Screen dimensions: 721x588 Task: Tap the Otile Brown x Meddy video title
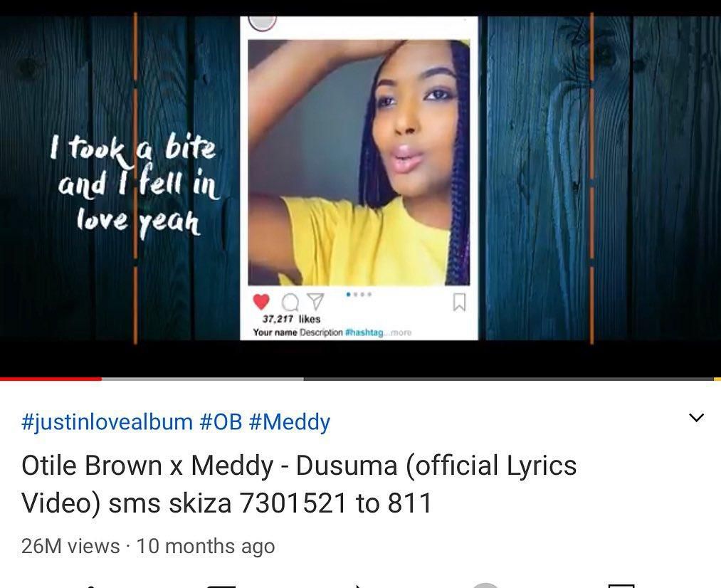pos(299,483)
